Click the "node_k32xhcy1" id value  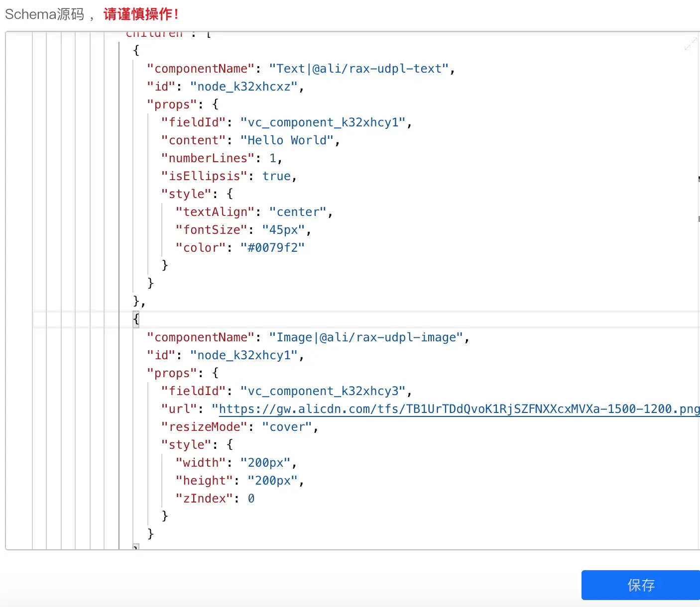pyautogui.click(x=244, y=355)
